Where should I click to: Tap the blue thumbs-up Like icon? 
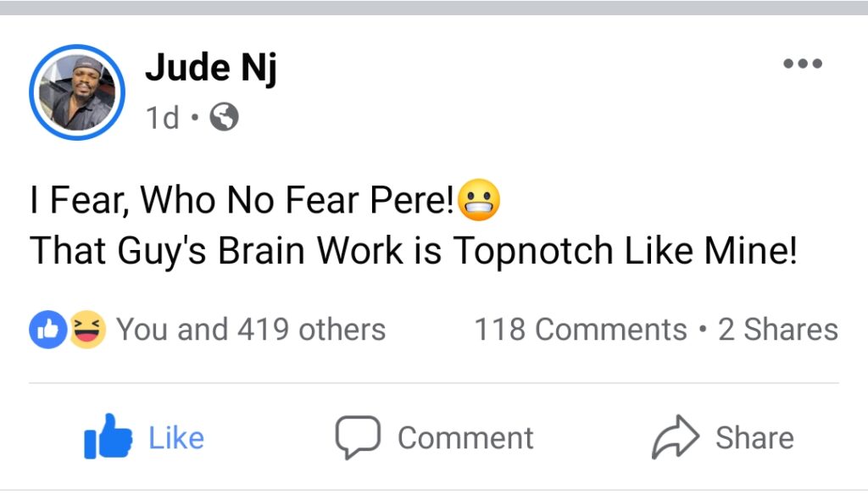pyautogui.click(x=108, y=437)
